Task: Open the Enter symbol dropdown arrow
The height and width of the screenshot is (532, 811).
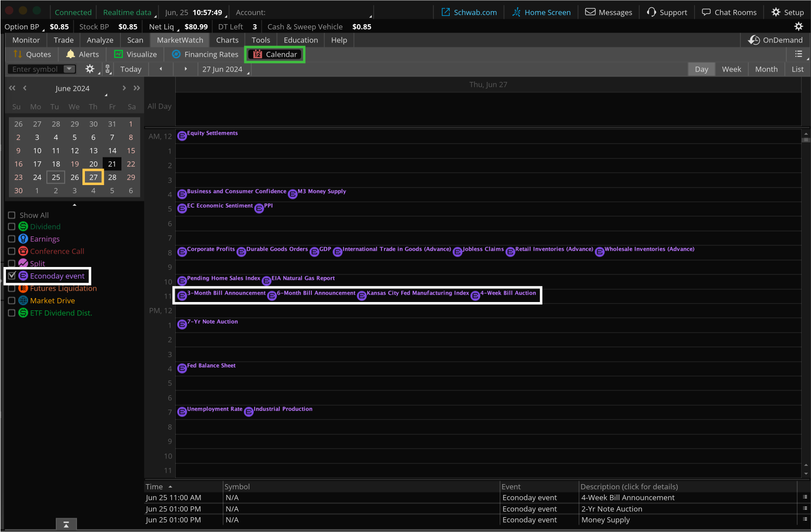Action: coord(69,69)
